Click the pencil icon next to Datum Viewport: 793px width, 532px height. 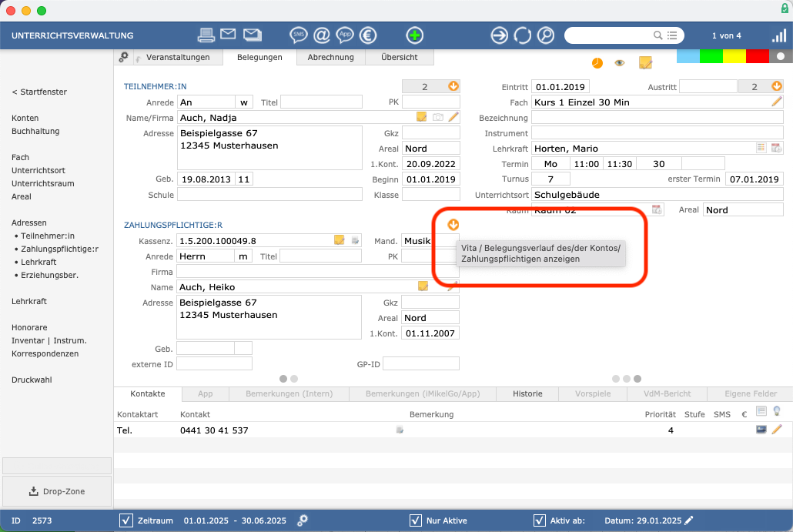(x=689, y=520)
